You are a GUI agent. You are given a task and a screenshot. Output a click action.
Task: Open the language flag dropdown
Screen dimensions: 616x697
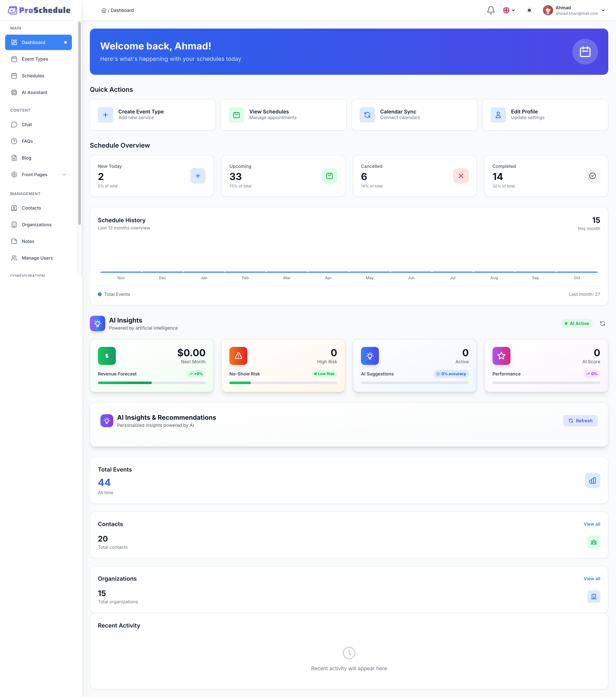509,10
